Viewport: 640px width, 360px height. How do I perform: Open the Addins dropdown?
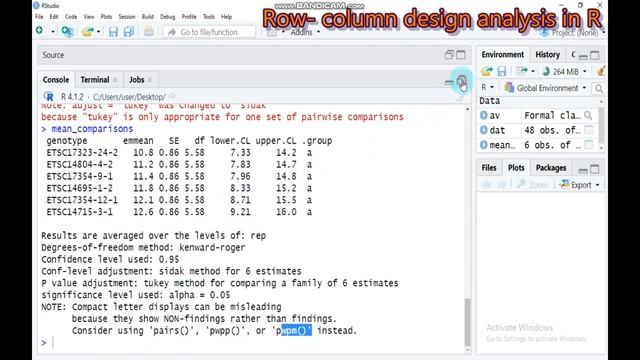pyautogui.click(x=305, y=32)
